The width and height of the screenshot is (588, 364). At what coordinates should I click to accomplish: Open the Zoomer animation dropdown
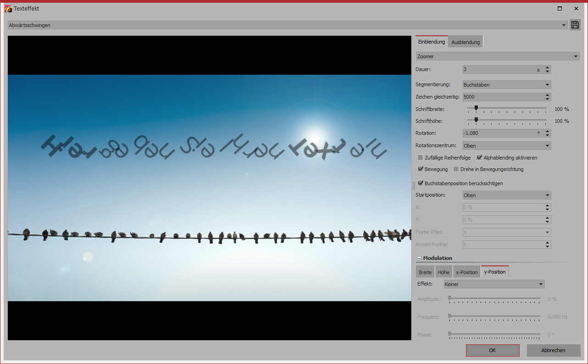click(576, 56)
